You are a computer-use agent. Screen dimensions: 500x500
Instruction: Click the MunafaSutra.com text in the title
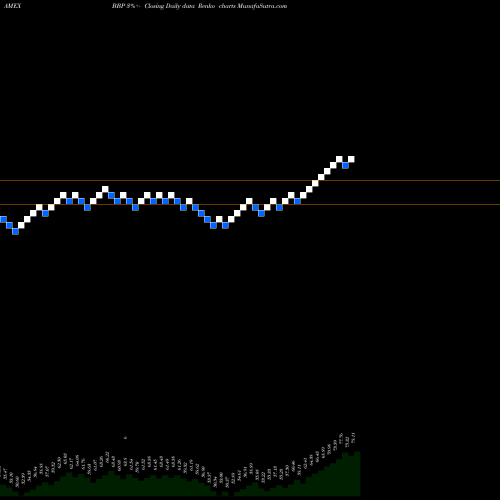point(262,6)
